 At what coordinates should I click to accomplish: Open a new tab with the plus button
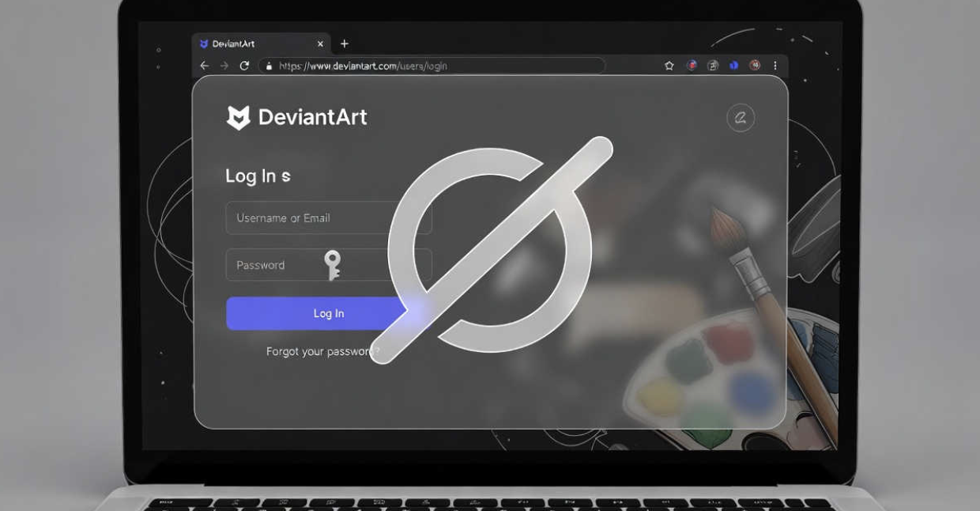[343, 44]
